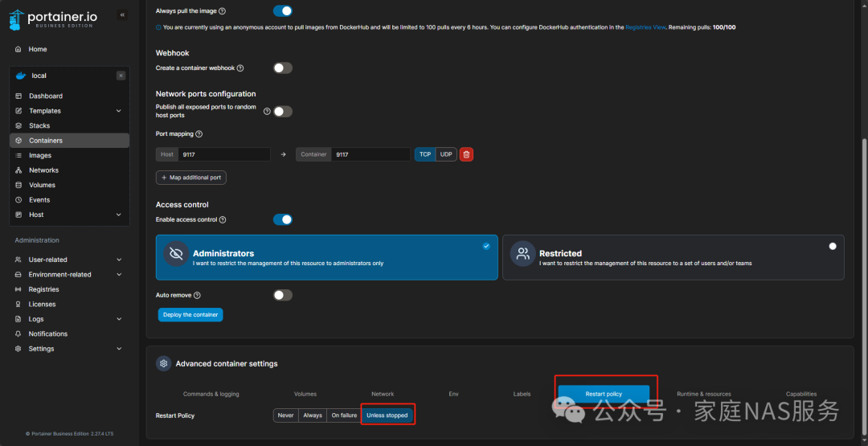Viewport: 868px width, 446px height.
Task: Click the Events clock icon
Action: pos(18,200)
